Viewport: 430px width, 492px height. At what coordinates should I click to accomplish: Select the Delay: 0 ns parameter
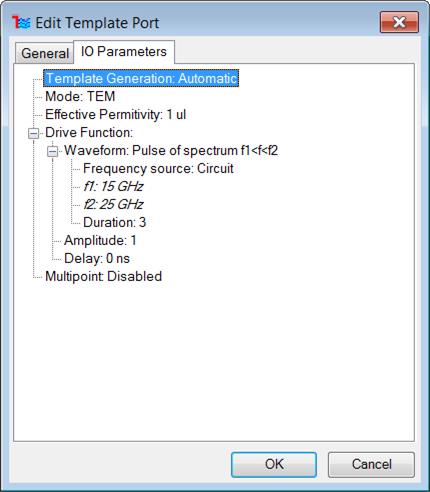point(97,258)
